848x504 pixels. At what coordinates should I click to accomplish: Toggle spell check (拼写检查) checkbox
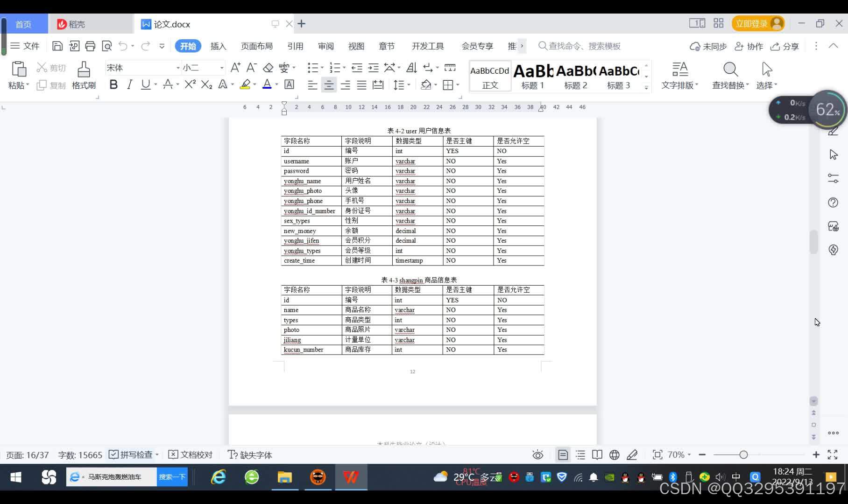click(113, 455)
